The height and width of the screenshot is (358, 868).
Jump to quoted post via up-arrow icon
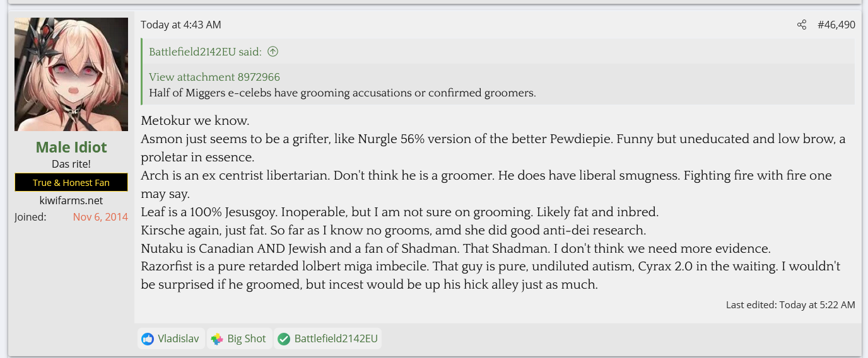273,52
